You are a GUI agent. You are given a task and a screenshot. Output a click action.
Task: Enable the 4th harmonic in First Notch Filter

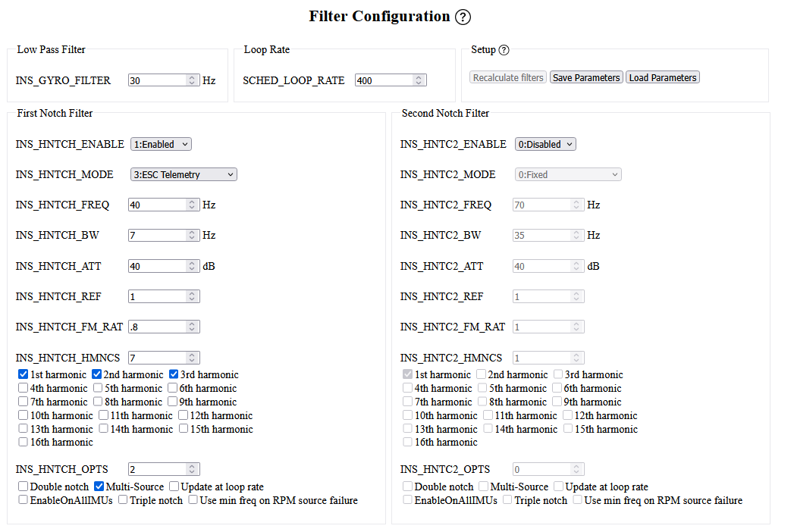pyautogui.click(x=24, y=388)
